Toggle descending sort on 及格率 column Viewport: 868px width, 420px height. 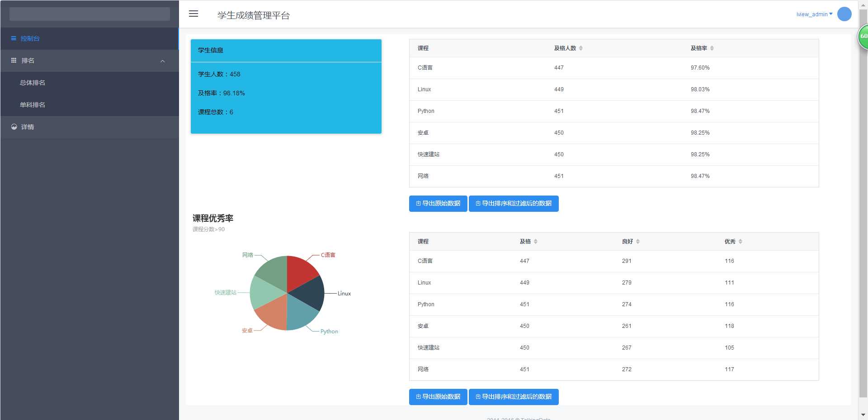point(712,49)
